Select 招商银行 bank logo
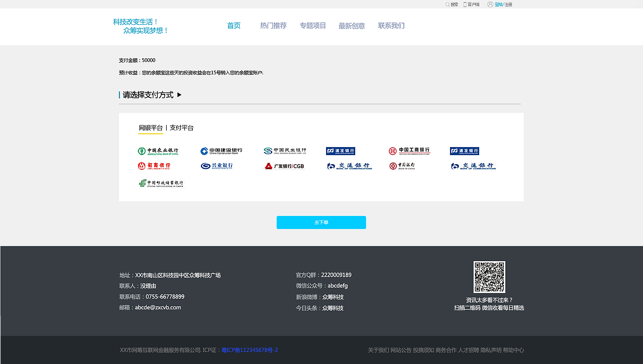 (x=154, y=166)
